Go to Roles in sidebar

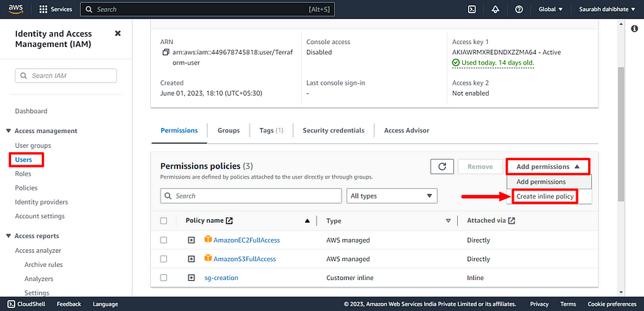pos(23,174)
